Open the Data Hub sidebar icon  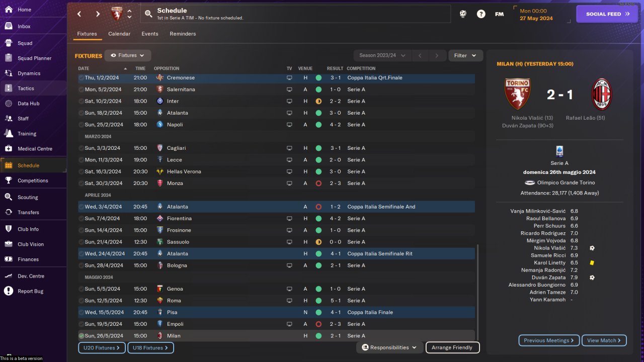(x=9, y=103)
